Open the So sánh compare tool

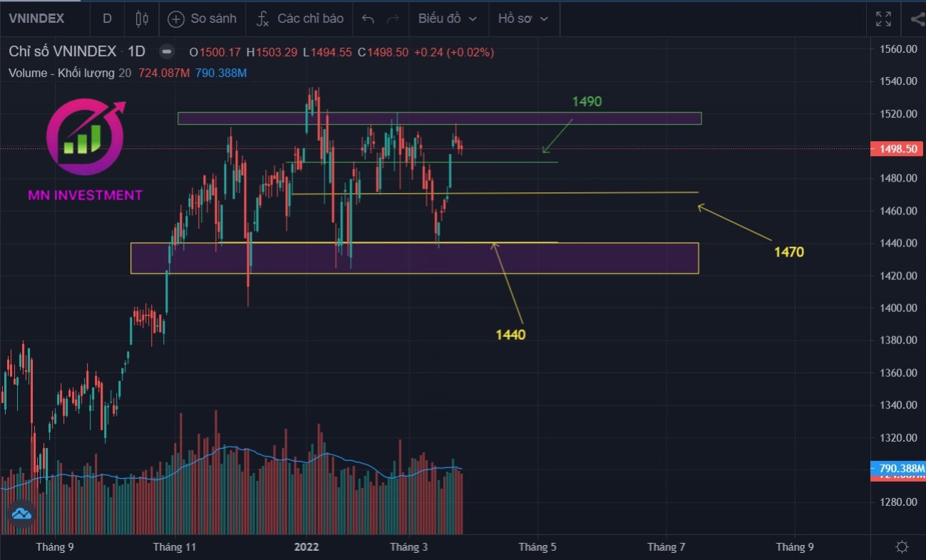coord(202,19)
